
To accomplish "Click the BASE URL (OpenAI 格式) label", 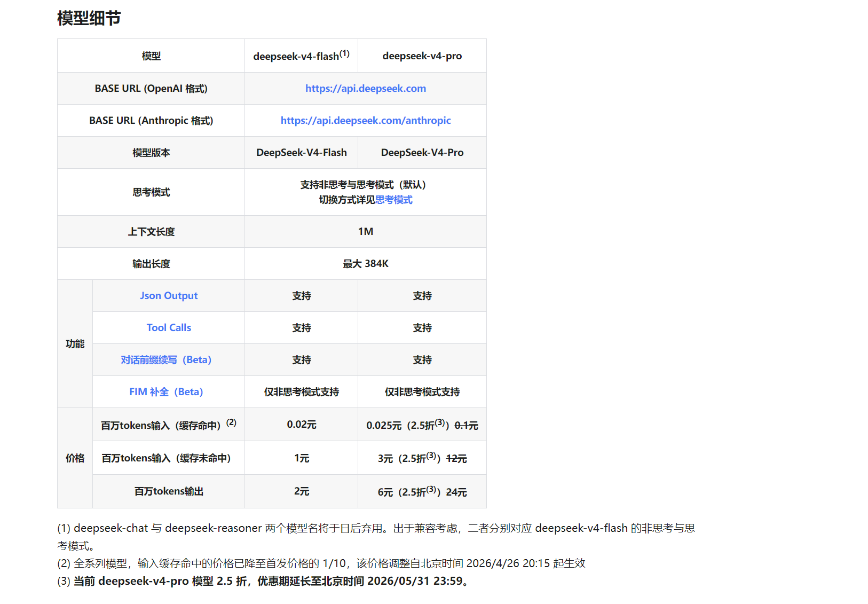I will coord(151,89).
